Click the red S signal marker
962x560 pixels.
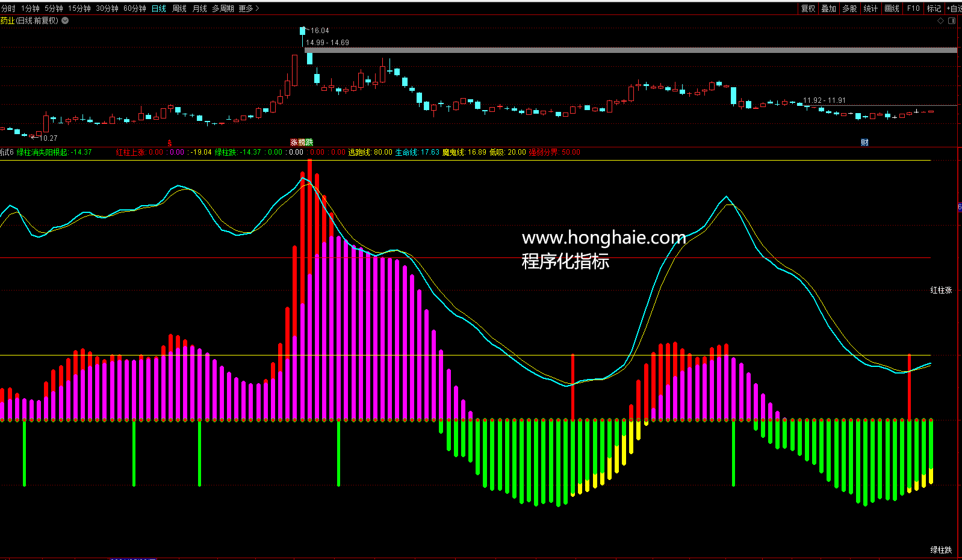170,143
